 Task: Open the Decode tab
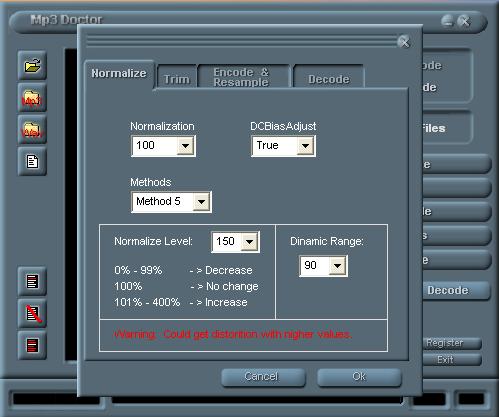coord(329,77)
